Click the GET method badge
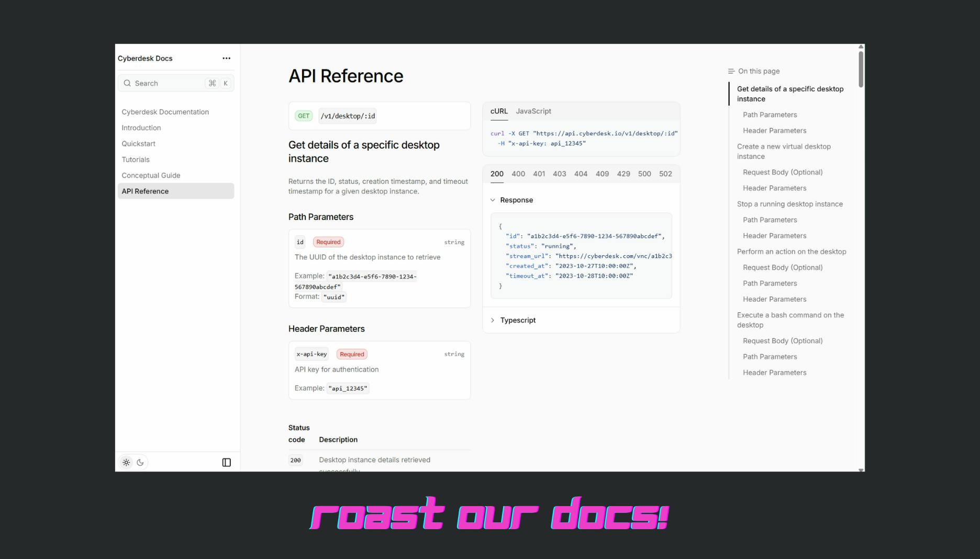 pyautogui.click(x=304, y=116)
